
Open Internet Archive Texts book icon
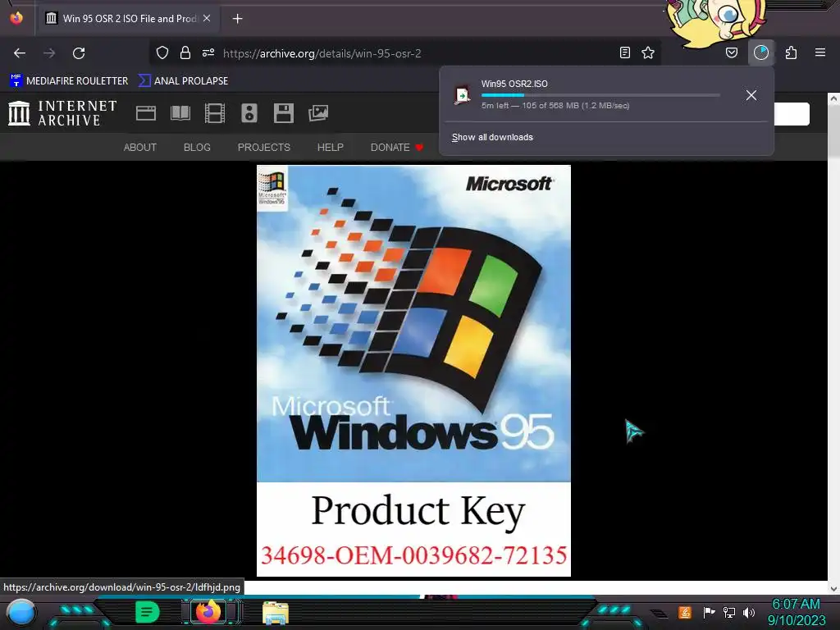[x=180, y=113]
